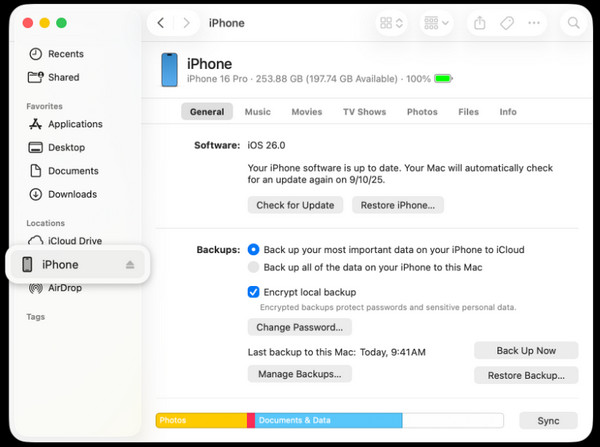Open Recents in the sidebar
Screen dimensions: 600x447
pyautogui.click(x=56, y=54)
